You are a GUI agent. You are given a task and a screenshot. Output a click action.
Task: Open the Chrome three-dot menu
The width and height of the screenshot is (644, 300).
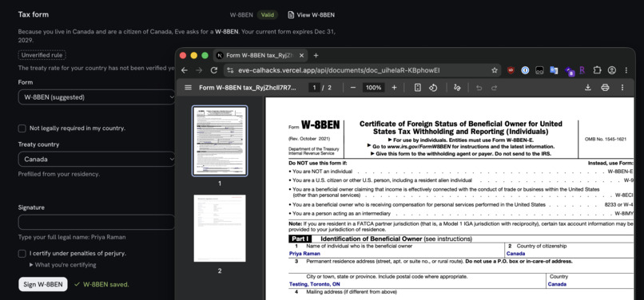(x=626, y=70)
